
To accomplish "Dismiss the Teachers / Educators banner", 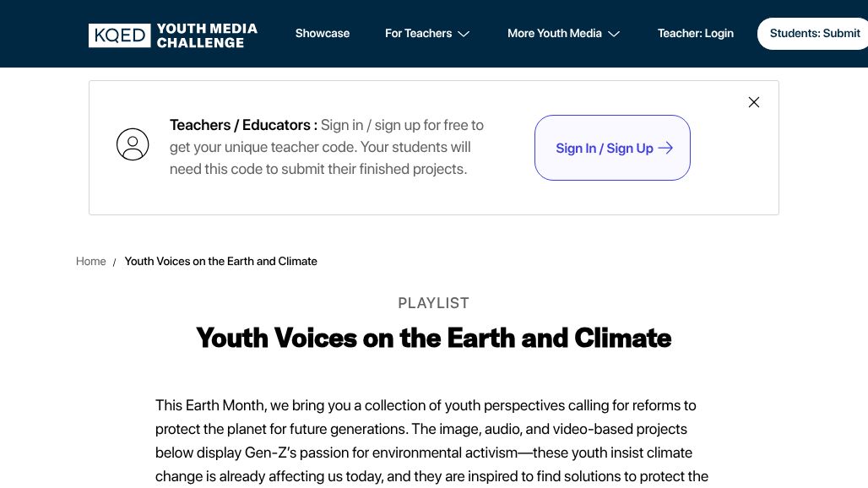I will [x=754, y=102].
